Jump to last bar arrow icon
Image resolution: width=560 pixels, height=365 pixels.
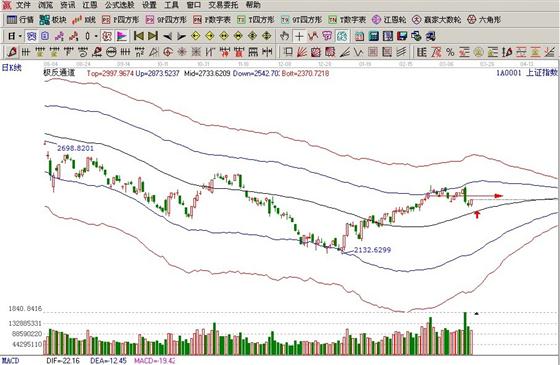tap(153, 36)
